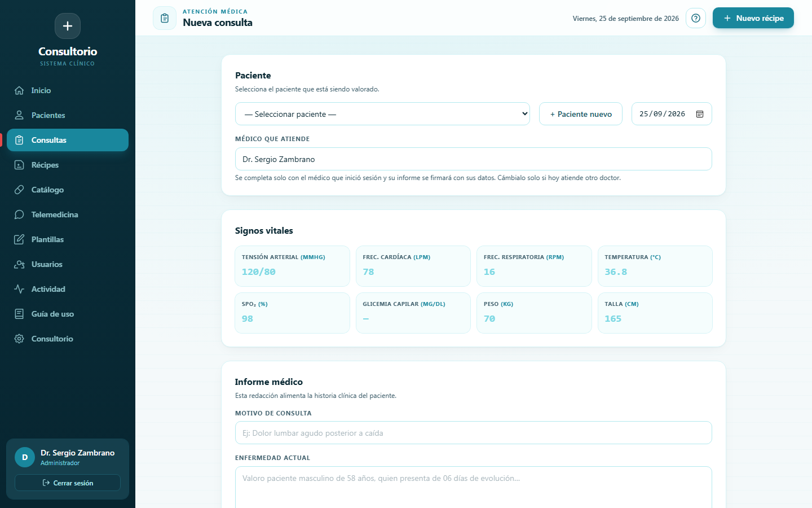Click the Temperatura value field
Image resolution: width=812 pixels, height=508 pixels.
(x=655, y=272)
